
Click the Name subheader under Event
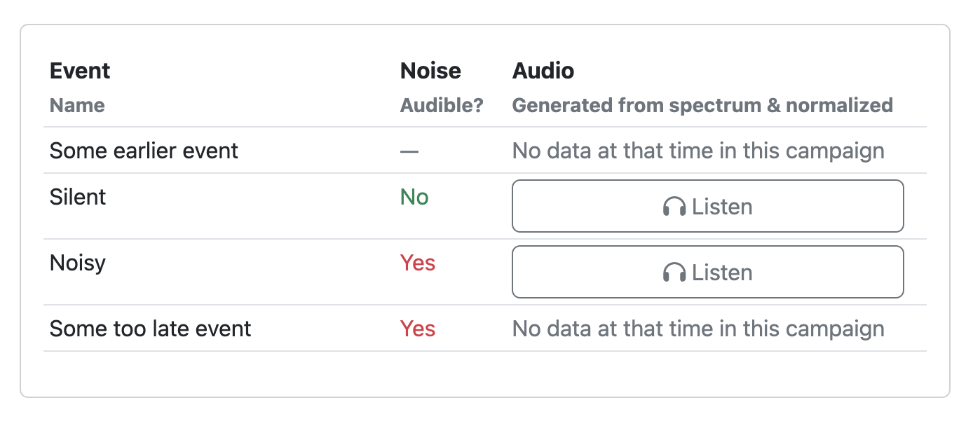tap(77, 105)
